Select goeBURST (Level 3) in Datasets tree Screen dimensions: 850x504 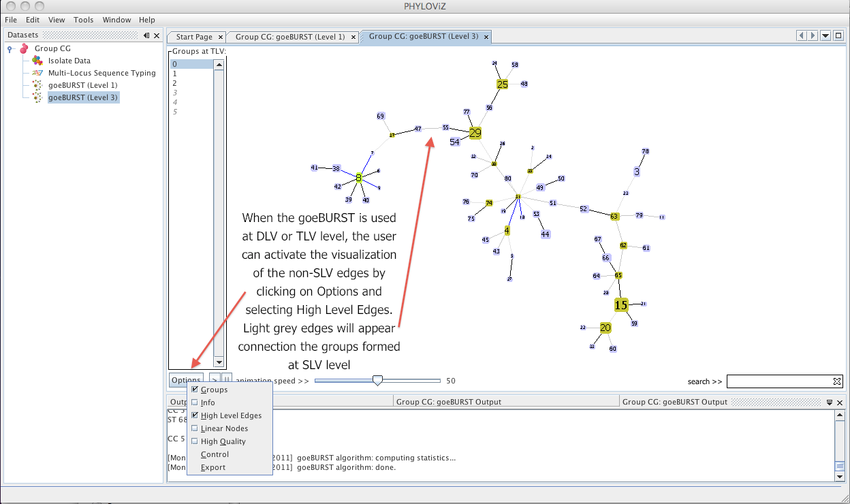point(83,97)
